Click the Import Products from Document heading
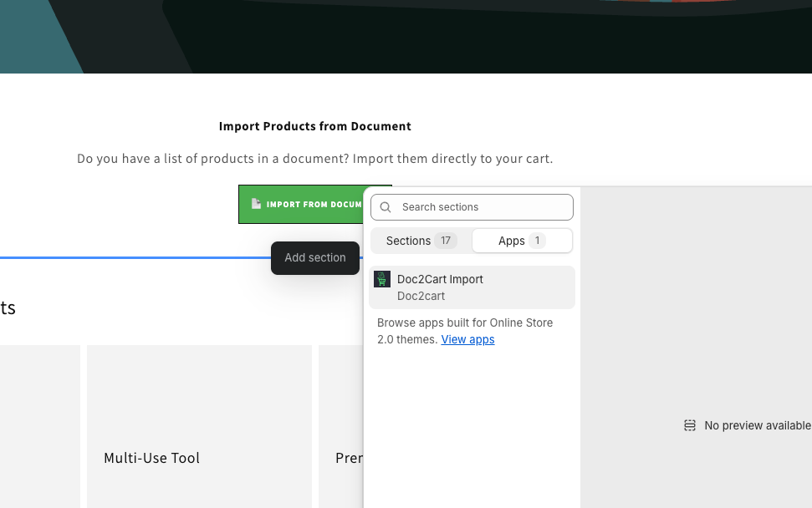Screen dimensions: 812x508 (x=314, y=126)
